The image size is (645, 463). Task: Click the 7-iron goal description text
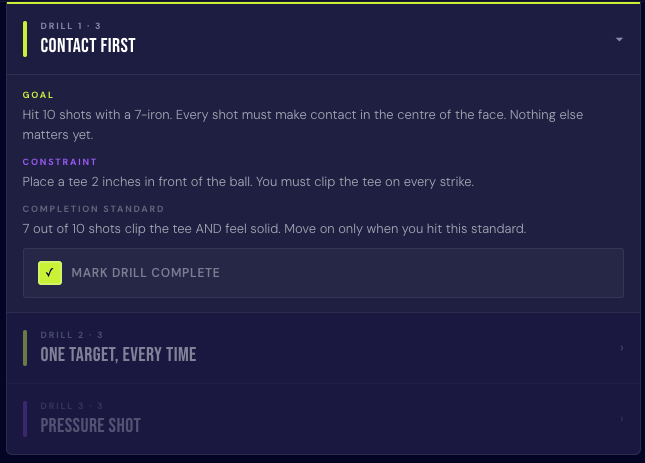[x=302, y=124]
